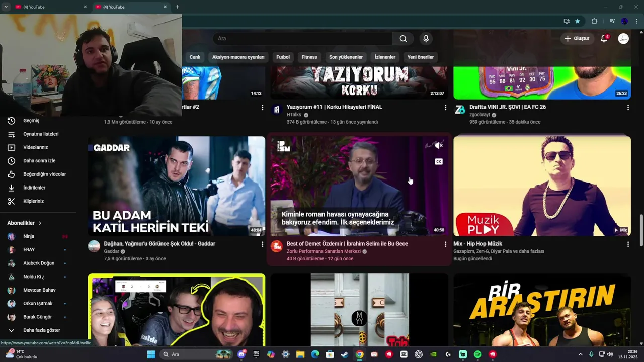Open options menu for 'rtlar #2' video
The width and height of the screenshot is (644, 362).
click(262, 108)
